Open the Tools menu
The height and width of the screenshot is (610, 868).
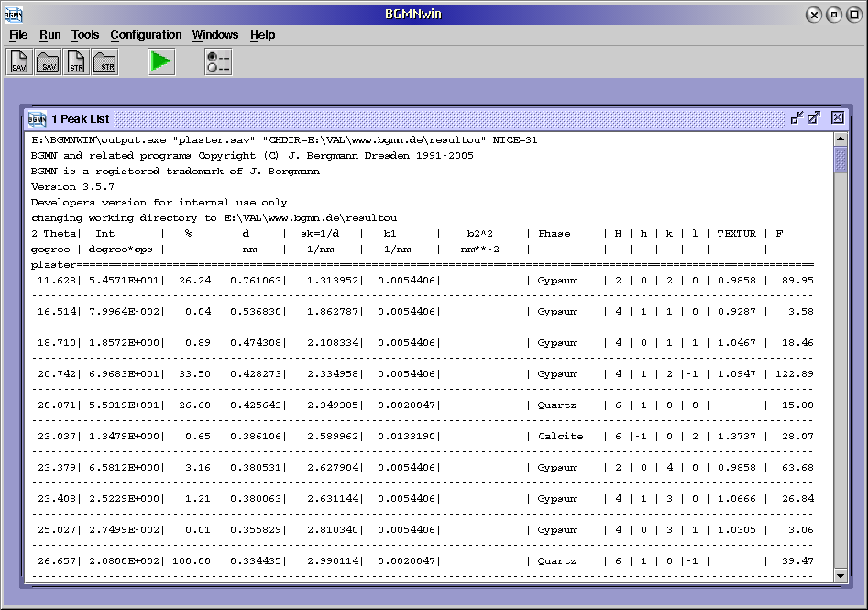[85, 35]
